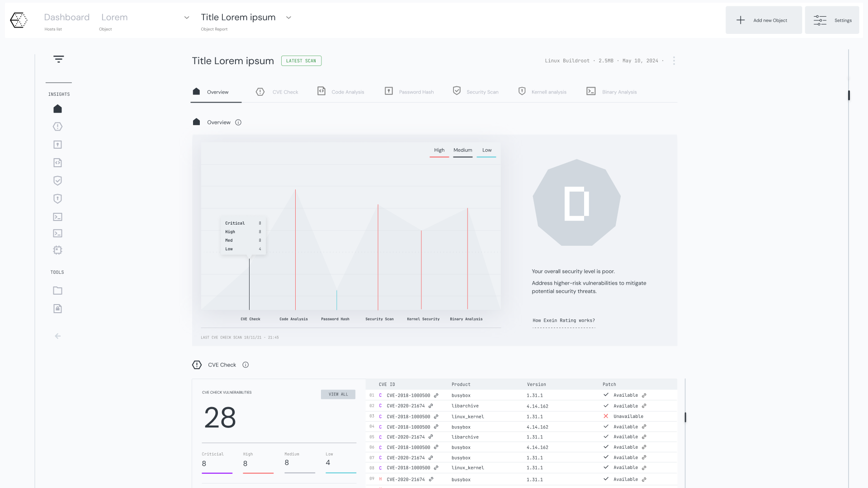The height and width of the screenshot is (488, 868).
Task: Click the Exein hexagon logo
Action: tap(19, 20)
